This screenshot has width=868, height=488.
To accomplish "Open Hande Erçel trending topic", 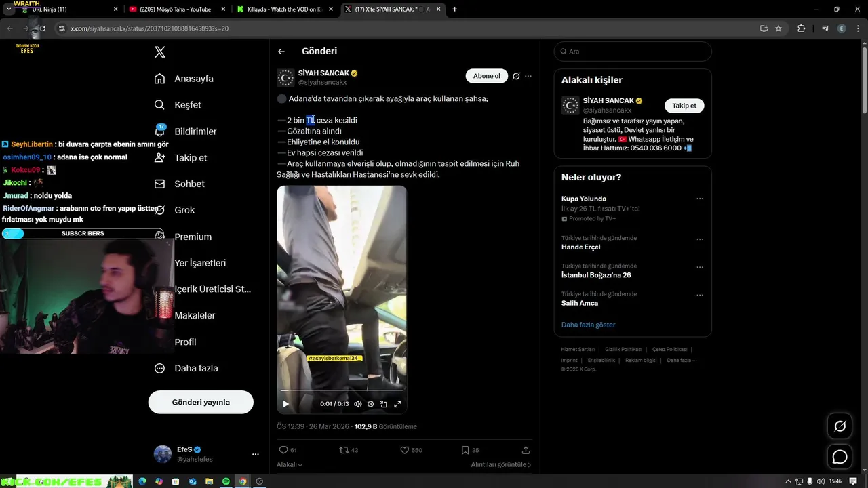I will point(580,247).
